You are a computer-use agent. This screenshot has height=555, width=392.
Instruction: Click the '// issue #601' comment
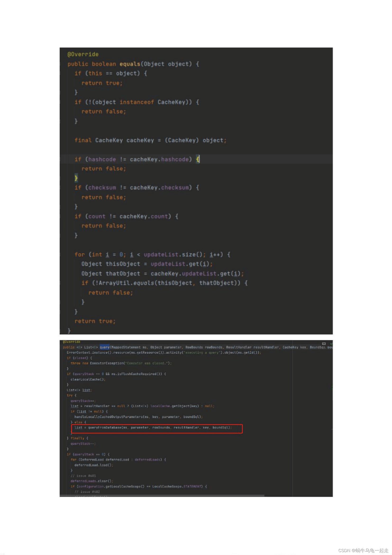tap(83, 476)
